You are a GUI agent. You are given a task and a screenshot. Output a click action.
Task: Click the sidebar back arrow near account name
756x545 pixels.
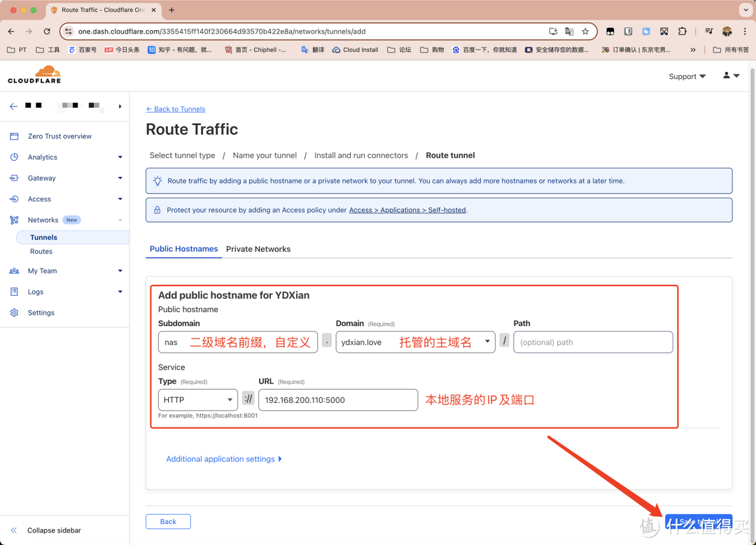[13, 106]
